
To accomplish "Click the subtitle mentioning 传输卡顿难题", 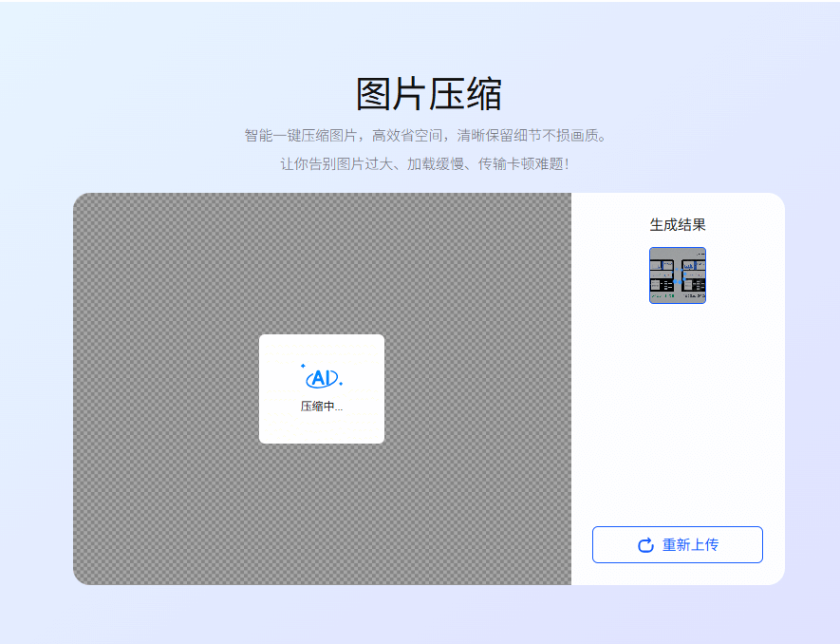I will point(420,161).
